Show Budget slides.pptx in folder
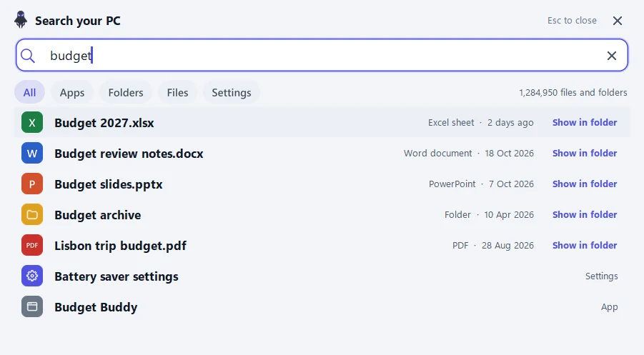This screenshot has height=355, width=644. pyautogui.click(x=585, y=184)
